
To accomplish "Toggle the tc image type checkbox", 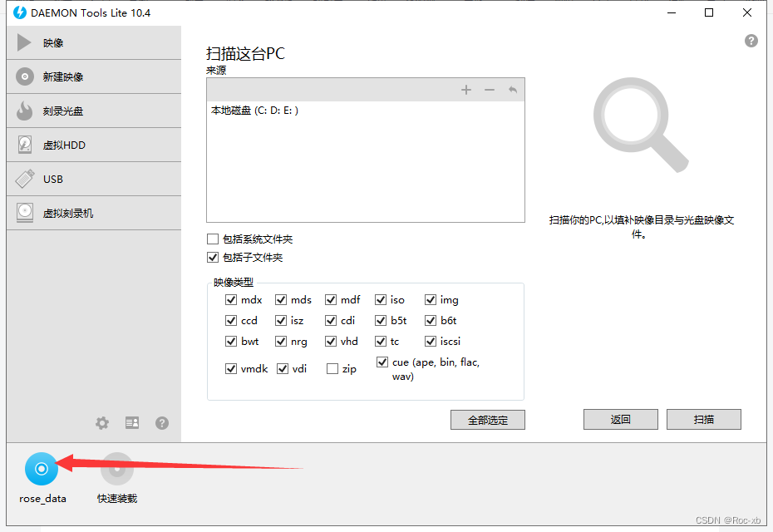I will (381, 341).
